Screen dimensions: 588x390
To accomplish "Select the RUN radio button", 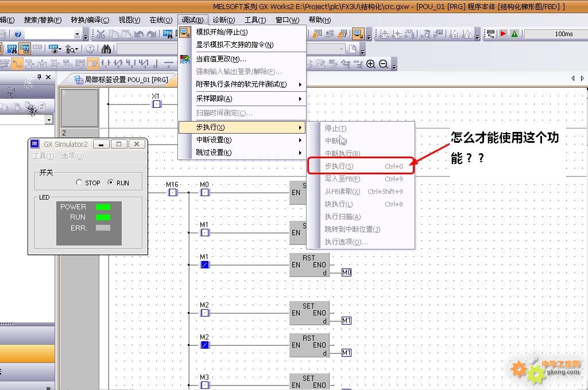I will [110, 182].
